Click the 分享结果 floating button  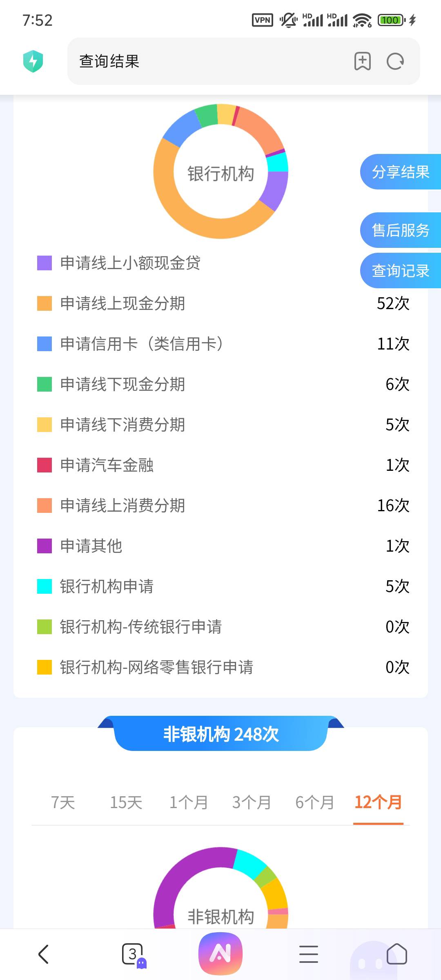click(x=401, y=172)
